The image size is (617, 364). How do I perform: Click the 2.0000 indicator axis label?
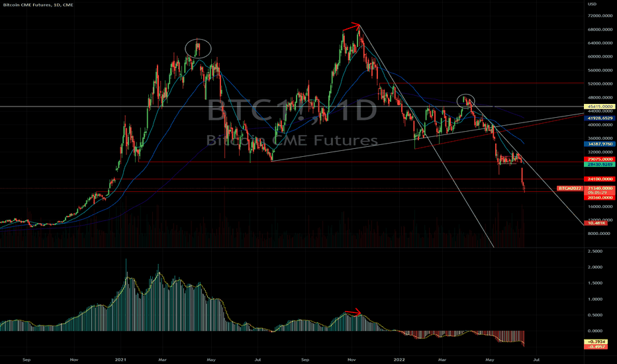pyautogui.click(x=595, y=267)
